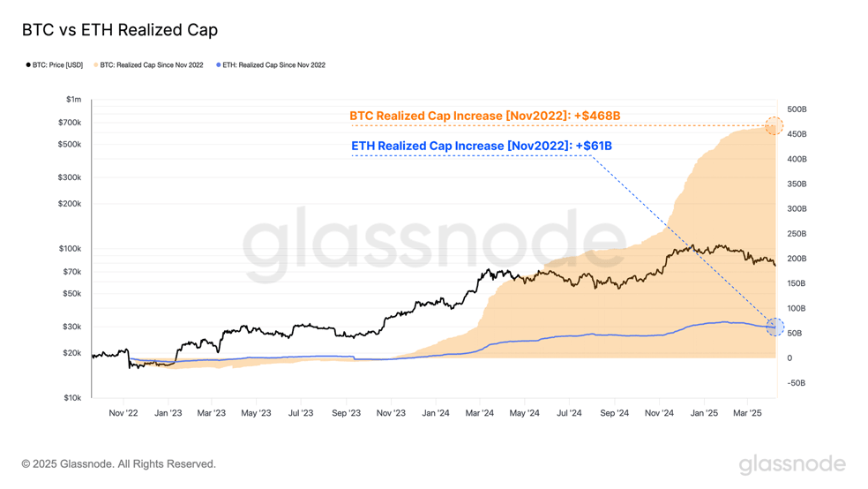Click the $100k left axis label

70,249
